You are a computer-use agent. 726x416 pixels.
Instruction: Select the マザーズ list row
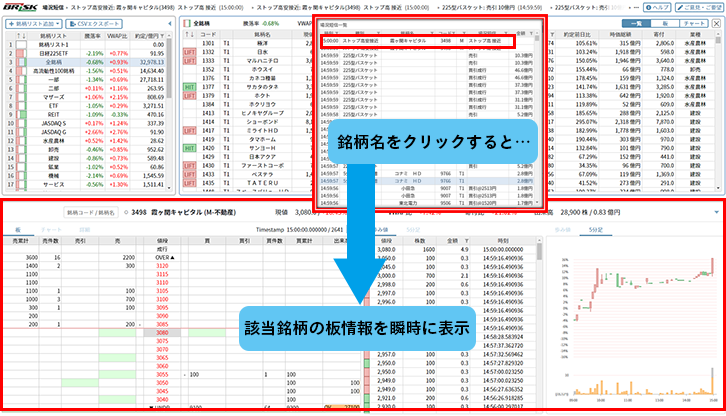tap(85, 97)
